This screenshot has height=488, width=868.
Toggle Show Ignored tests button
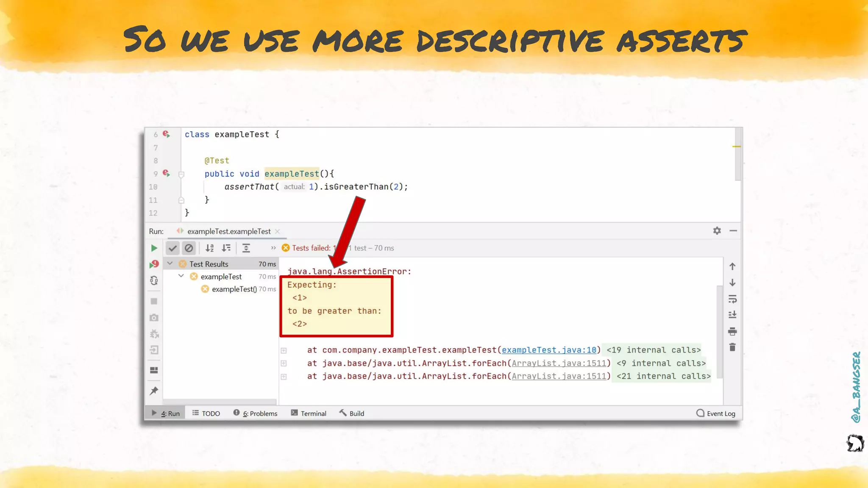click(x=189, y=248)
